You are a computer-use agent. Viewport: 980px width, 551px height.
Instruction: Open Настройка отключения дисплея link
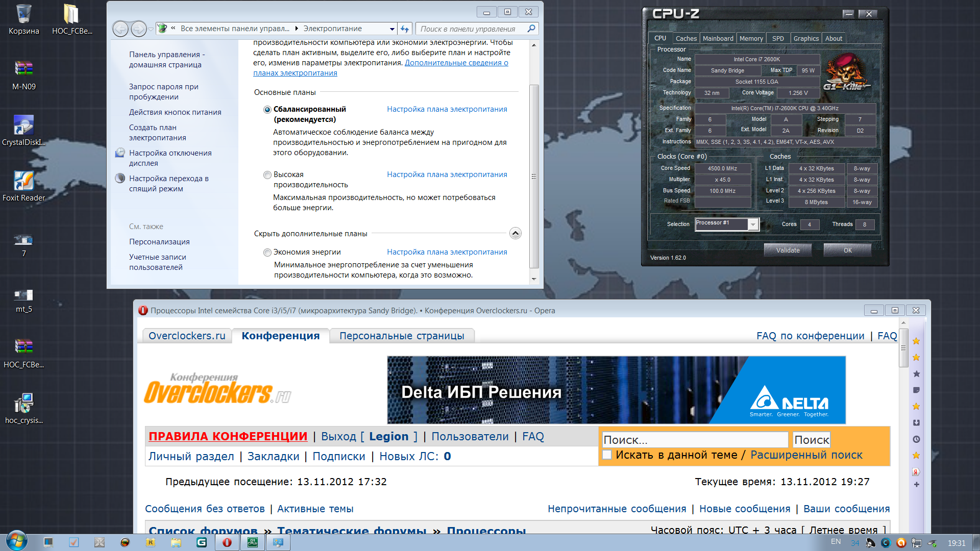pos(170,158)
